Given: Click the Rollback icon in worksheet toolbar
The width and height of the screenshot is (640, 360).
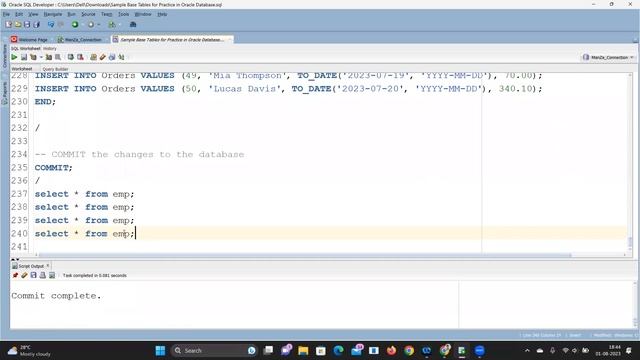Looking at the screenshot, I should 80,57.
